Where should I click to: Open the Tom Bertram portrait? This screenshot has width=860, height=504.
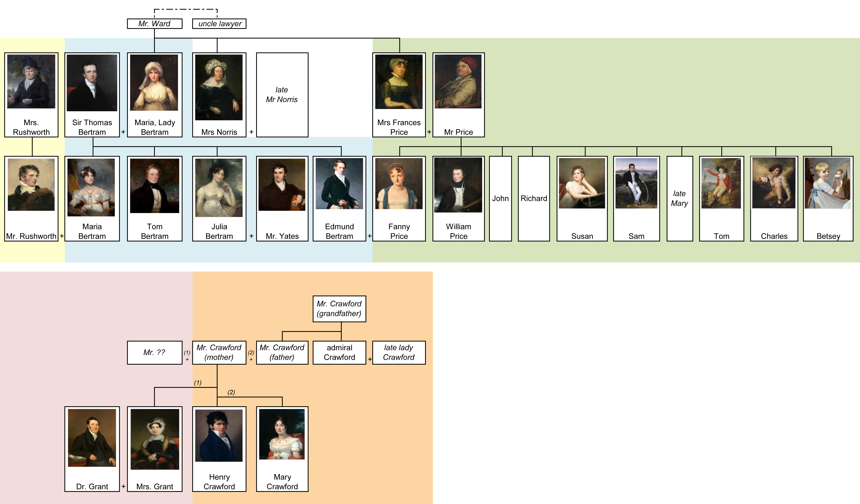[155, 186]
